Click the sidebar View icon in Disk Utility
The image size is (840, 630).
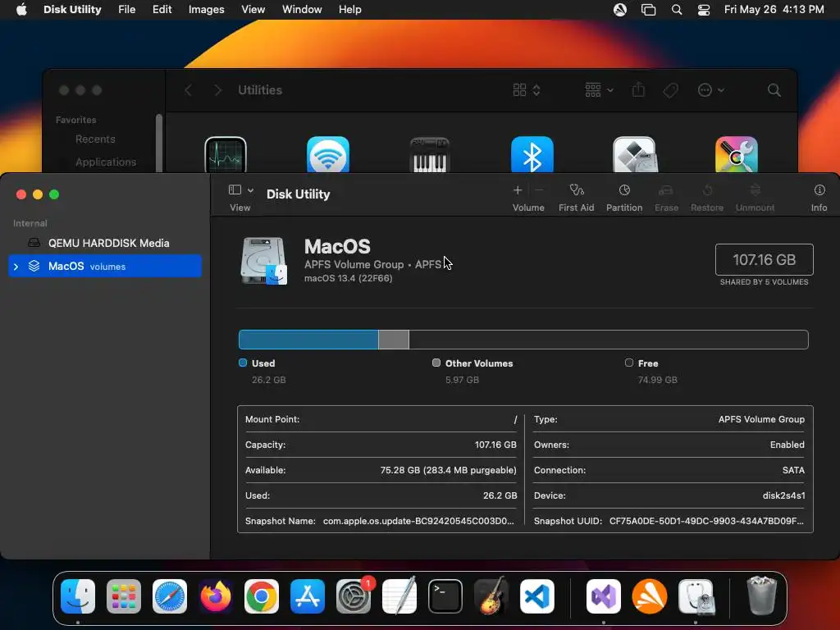[x=235, y=189]
